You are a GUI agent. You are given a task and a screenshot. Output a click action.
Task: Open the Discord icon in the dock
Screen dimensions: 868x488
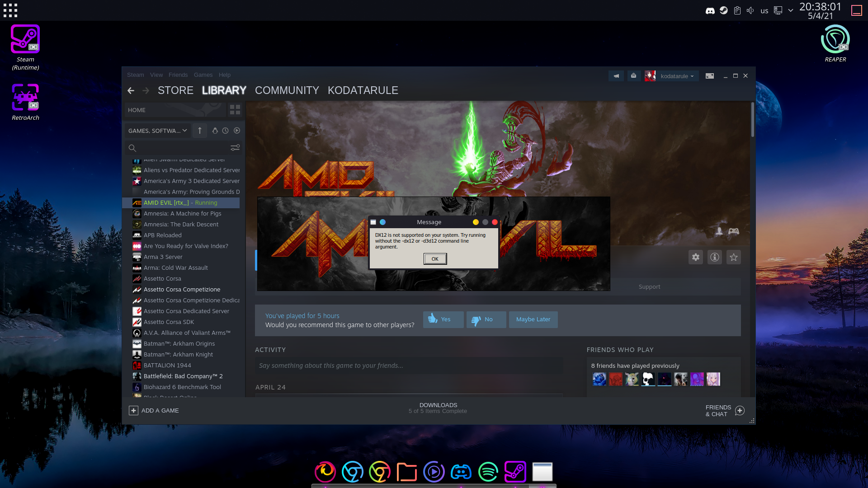point(461,472)
